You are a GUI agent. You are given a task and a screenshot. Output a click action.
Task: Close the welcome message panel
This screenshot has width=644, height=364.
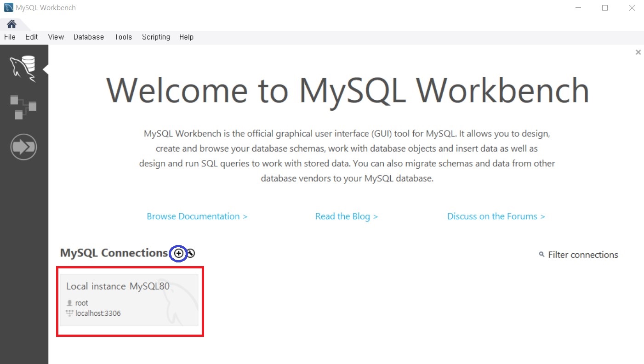pyautogui.click(x=638, y=52)
